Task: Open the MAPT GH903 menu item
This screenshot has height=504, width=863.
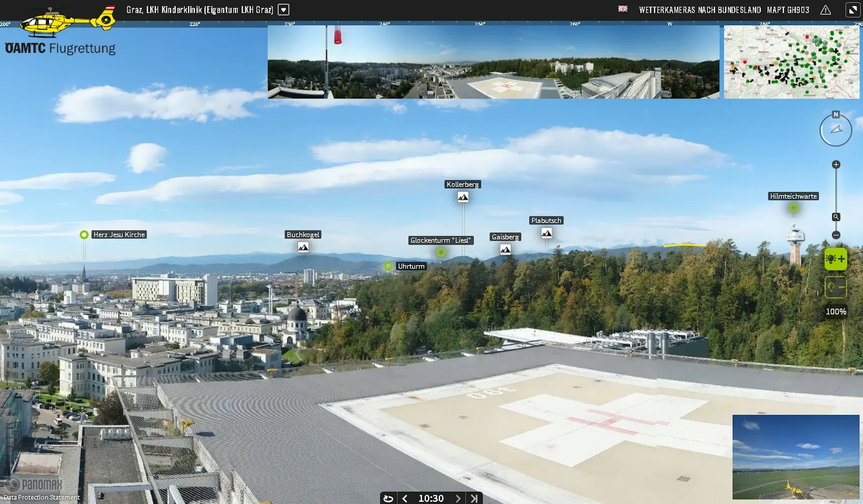Action: pyautogui.click(x=788, y=10)
